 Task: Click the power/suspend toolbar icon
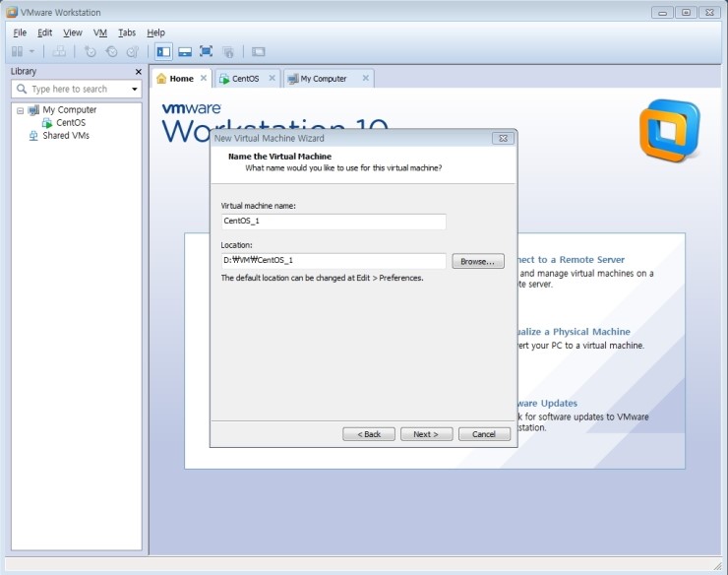pos(17,51)
